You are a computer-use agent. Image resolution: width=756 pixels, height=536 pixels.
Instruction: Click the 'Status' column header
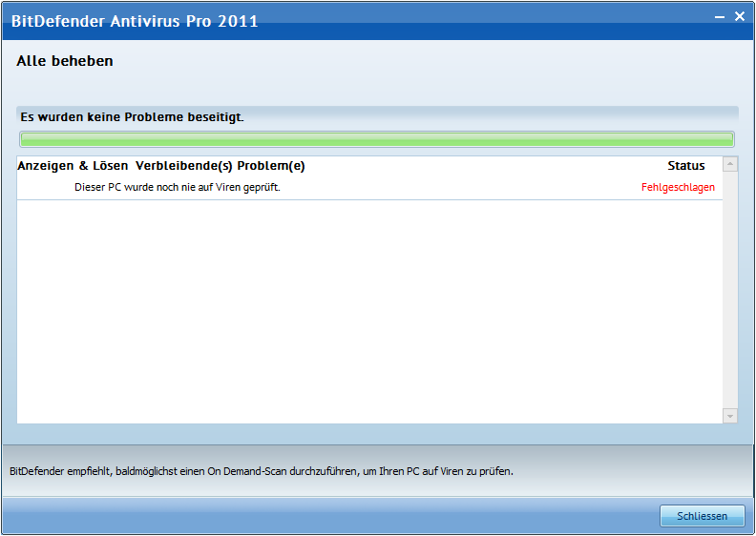686,166
